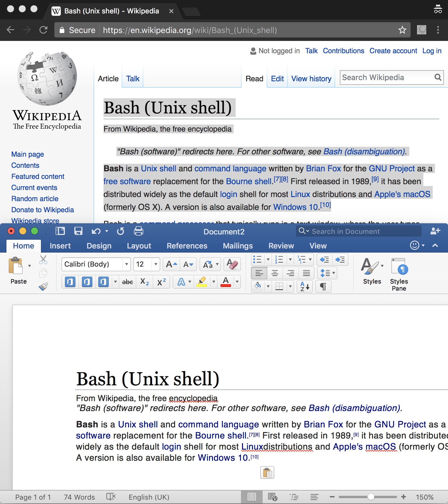Open the Calibri (Body) font name dropdown
The height and width of the screenshot is (504, 448).
click(x=126, y=264)
